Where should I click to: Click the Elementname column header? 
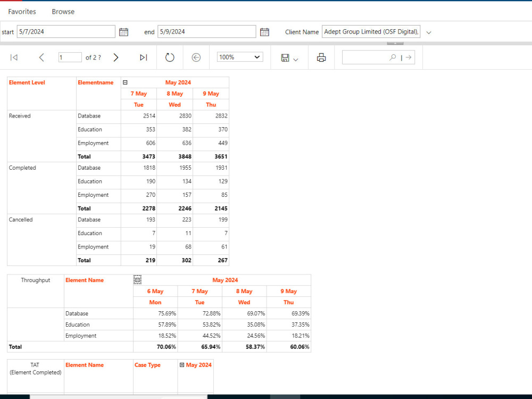tap(96, 82)
